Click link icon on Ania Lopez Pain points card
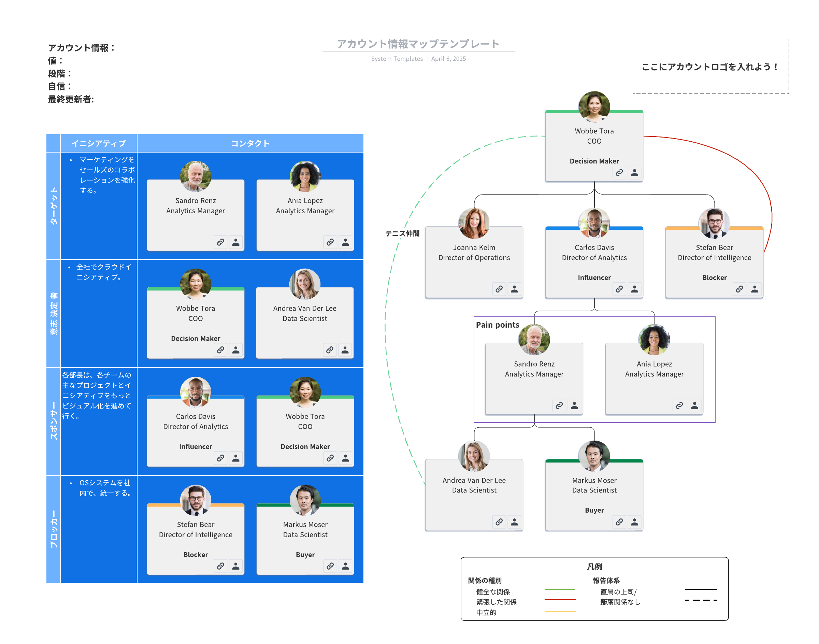 679,406
